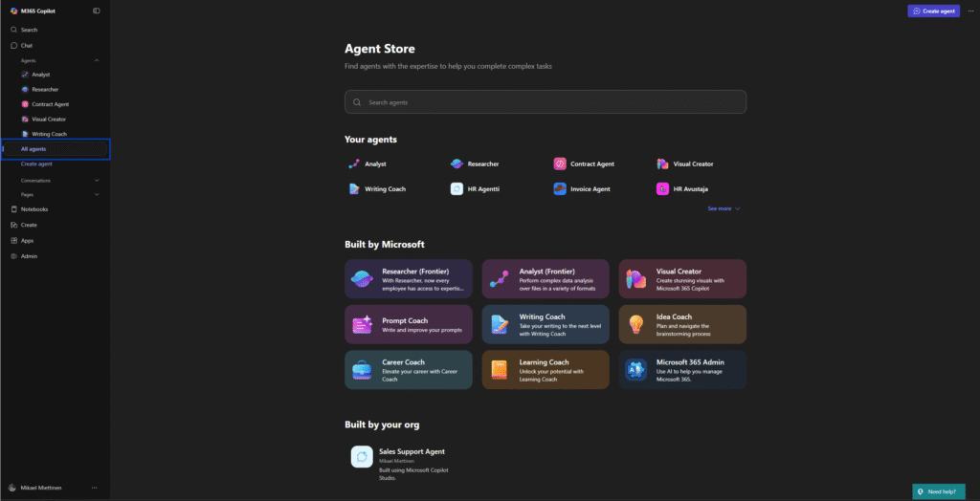The height and width of the screenshot is (501, 980).
Task: Expand the Conversations section chevron
Action: [97, 180]
